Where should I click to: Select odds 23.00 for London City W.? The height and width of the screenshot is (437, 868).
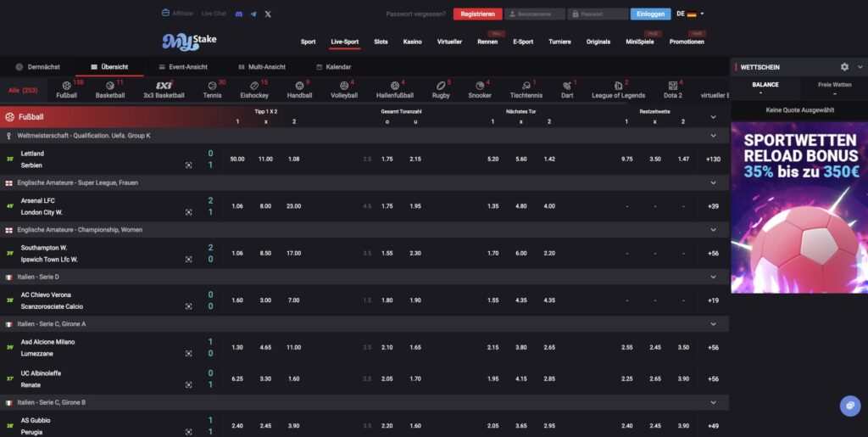tap(294, 206)
